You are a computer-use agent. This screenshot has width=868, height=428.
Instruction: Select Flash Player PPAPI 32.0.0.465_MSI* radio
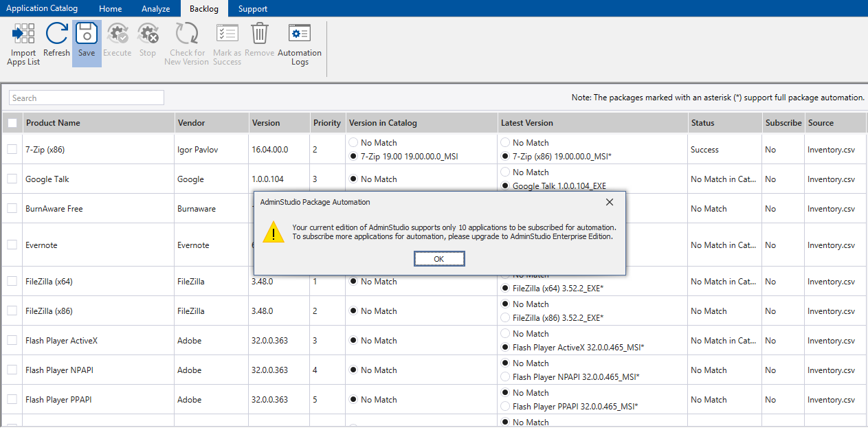click(506, 406)
